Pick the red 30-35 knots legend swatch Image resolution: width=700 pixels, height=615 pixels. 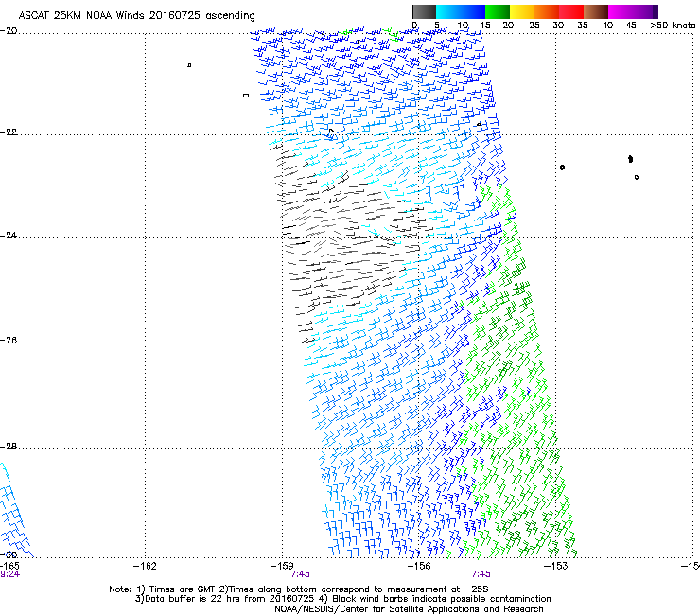571,11
